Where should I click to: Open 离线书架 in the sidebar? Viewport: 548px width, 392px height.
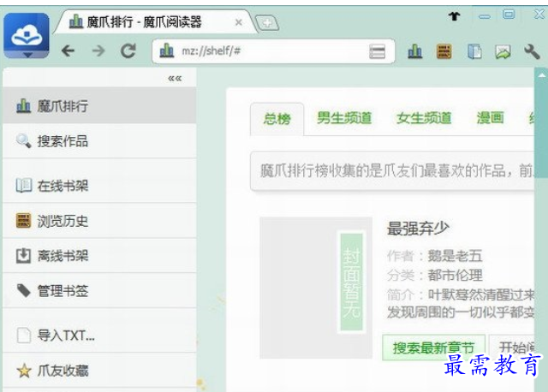(99, 256)
